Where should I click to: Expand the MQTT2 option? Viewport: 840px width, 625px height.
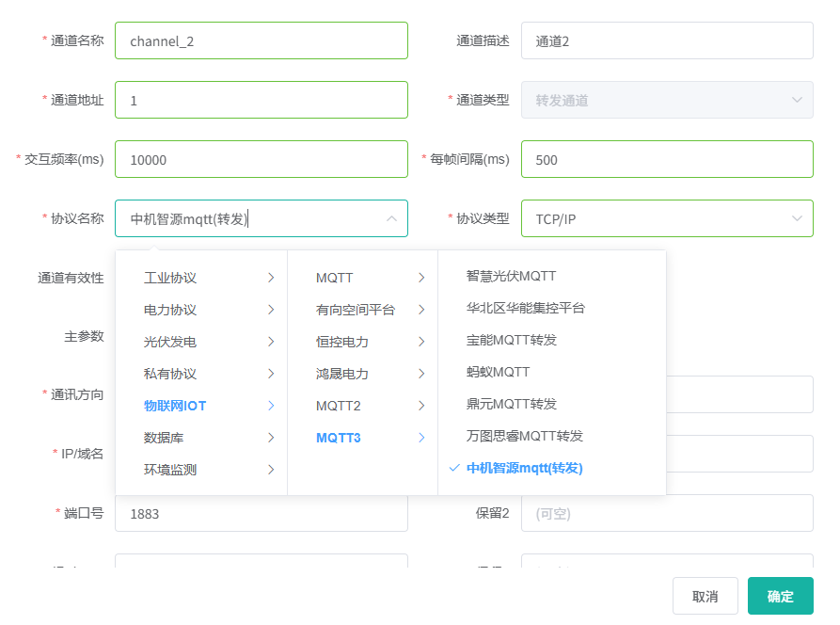pos(362,407)
